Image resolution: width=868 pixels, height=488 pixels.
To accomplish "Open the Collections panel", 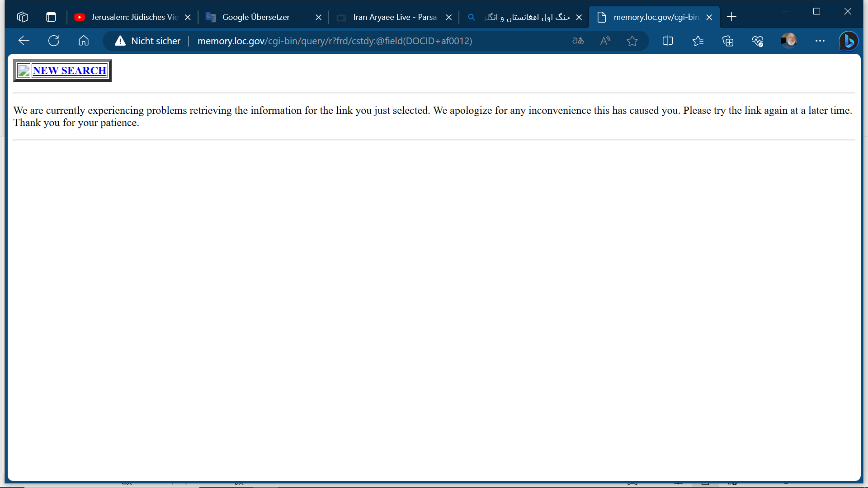I will click(728, 41).
